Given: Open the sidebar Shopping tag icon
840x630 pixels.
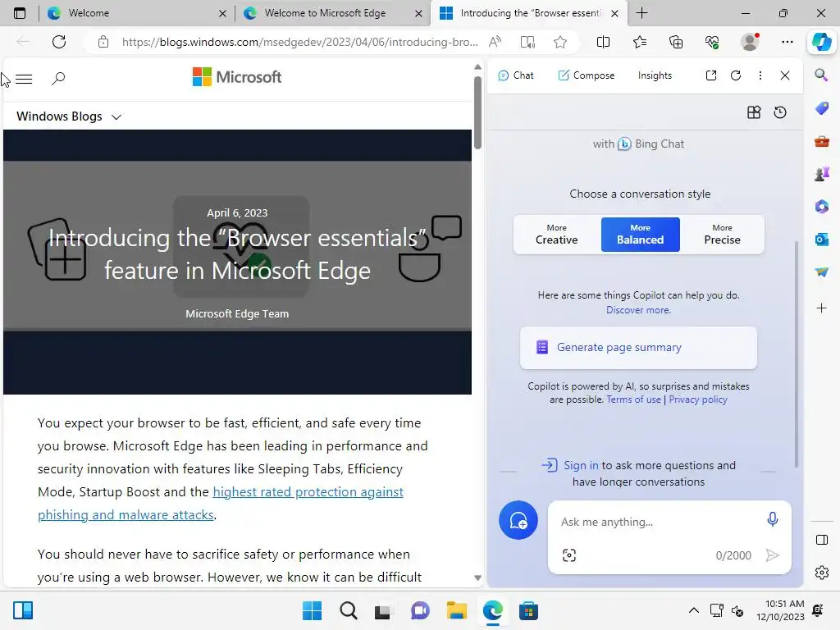Looking at the screenshot, I should coord(821,108).
